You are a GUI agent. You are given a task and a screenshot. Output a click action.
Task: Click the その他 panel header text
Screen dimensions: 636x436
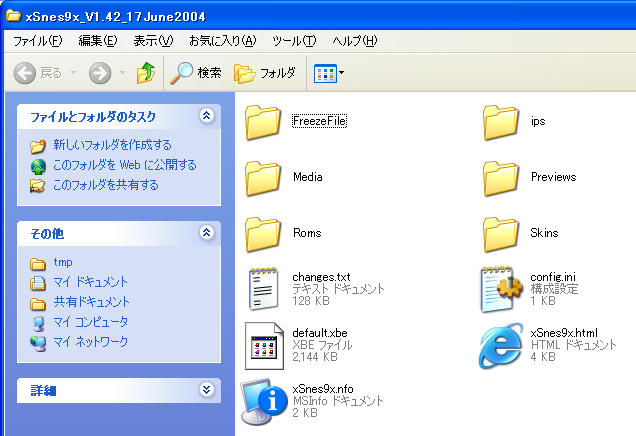coord(47,234)
